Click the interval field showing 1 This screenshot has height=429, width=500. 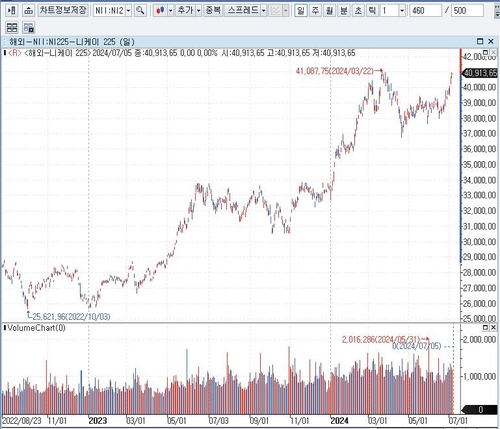(x=389, y=11)
